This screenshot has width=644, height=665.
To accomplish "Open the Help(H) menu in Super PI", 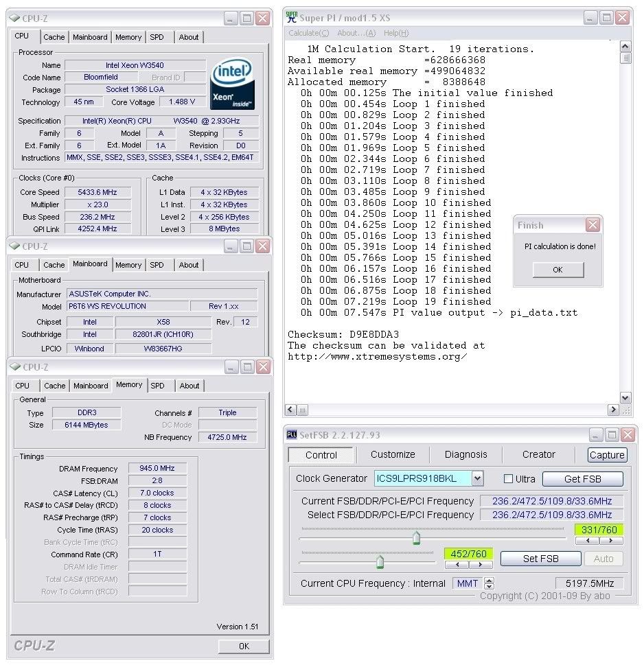I will tap(396, 33).
